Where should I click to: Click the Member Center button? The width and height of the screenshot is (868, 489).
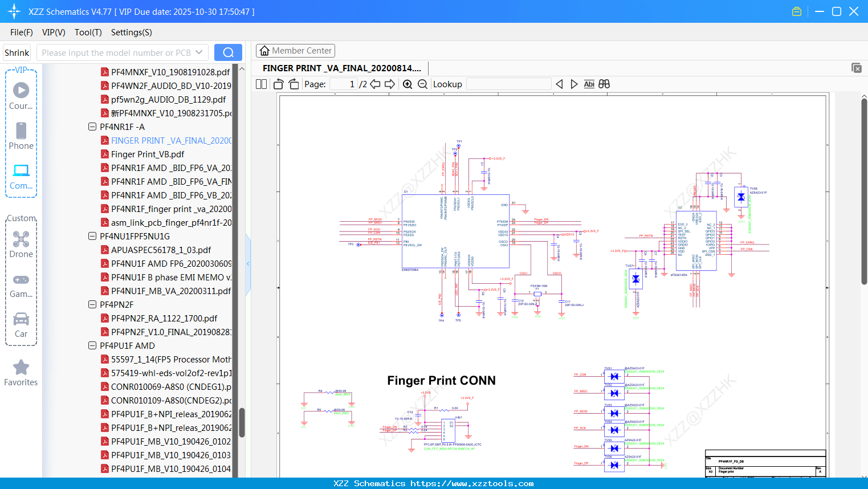point(295,51)
